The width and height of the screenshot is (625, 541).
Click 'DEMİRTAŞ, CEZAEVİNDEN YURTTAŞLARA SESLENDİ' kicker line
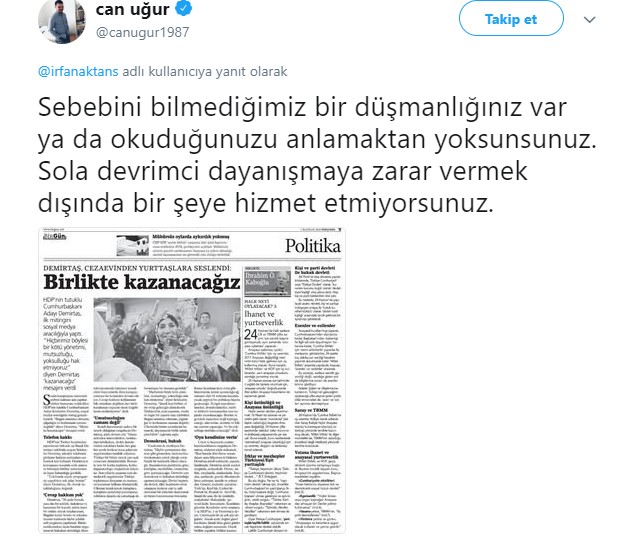coord(137,268)
